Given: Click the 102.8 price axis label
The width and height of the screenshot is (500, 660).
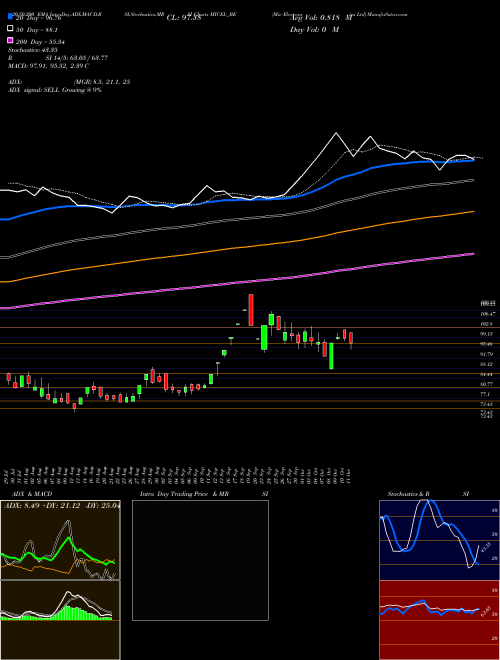Looking at the screenshot, I should (487, 324).
